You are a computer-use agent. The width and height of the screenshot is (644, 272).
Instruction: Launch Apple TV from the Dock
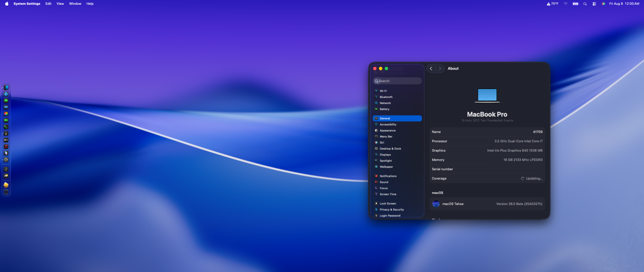click(6, 140)
